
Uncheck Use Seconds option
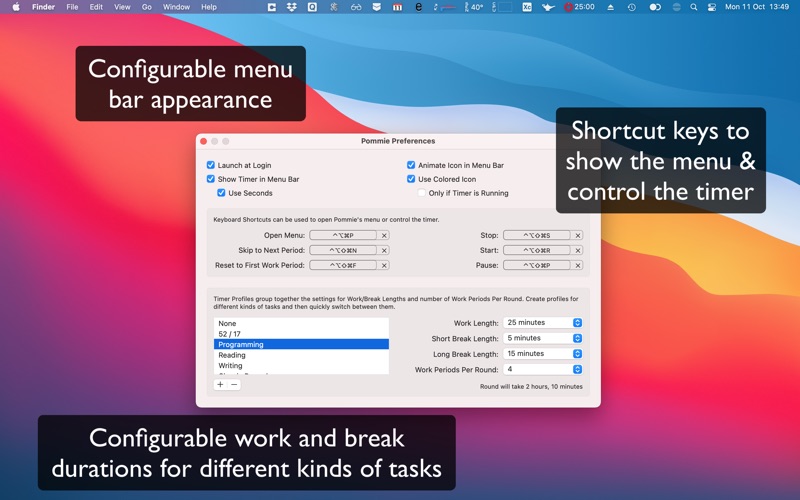click(x=221, y=192)
